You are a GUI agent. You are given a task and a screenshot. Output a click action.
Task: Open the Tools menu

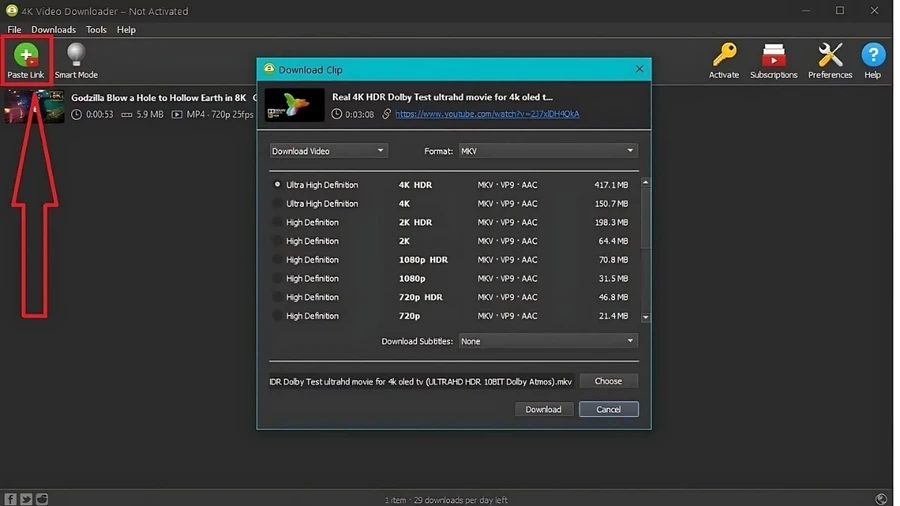coord(96,29)
